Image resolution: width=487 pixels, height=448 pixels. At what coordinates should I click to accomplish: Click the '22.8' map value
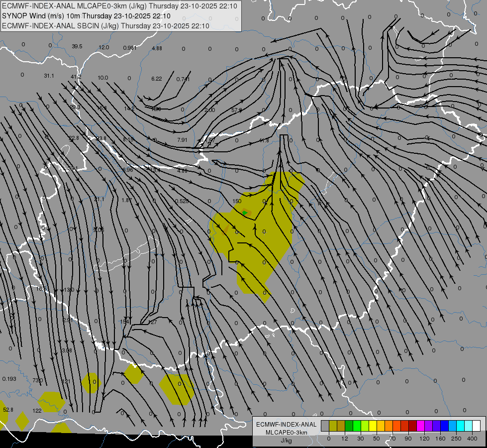coord(74,138)
